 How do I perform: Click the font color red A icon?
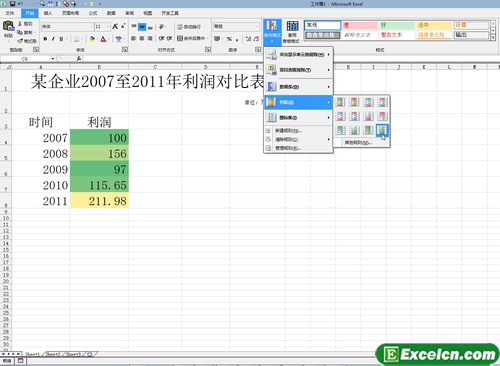coord(103,39)
